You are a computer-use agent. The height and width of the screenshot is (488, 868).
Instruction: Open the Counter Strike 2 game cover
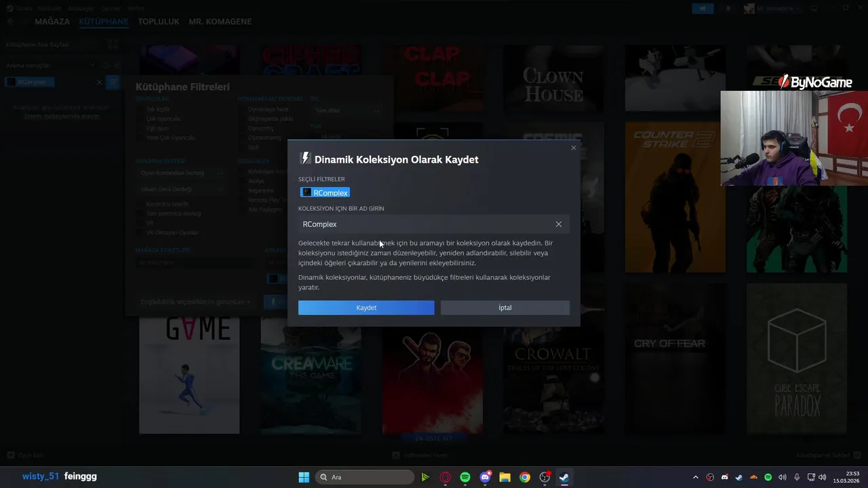(x=675, y=197)
